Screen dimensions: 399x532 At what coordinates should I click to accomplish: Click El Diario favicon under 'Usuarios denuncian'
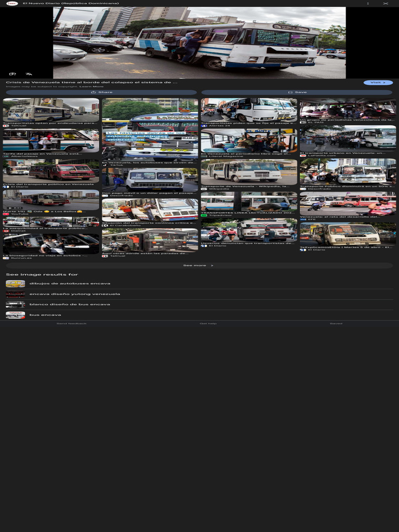click(204, 246)
